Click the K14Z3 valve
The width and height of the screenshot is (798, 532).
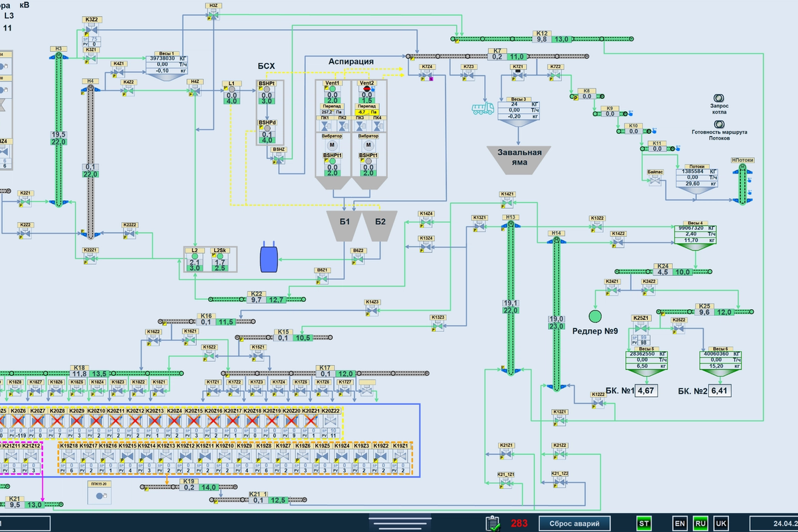point(372,312)
